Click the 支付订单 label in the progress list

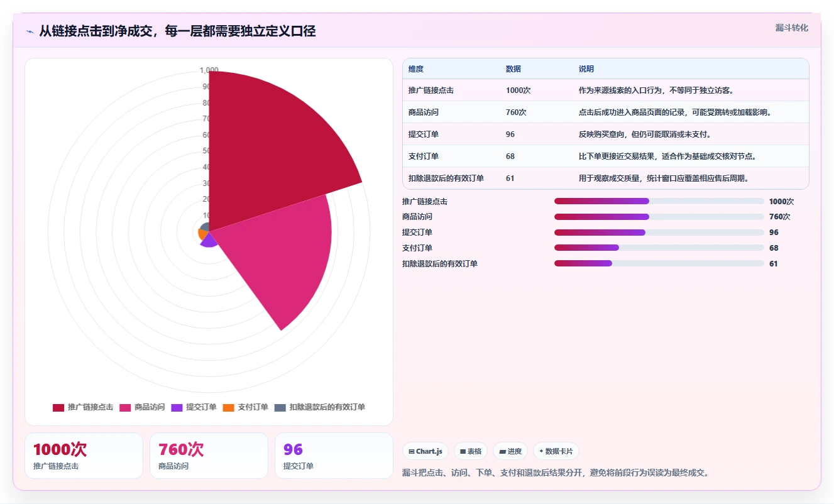point(417,248)
